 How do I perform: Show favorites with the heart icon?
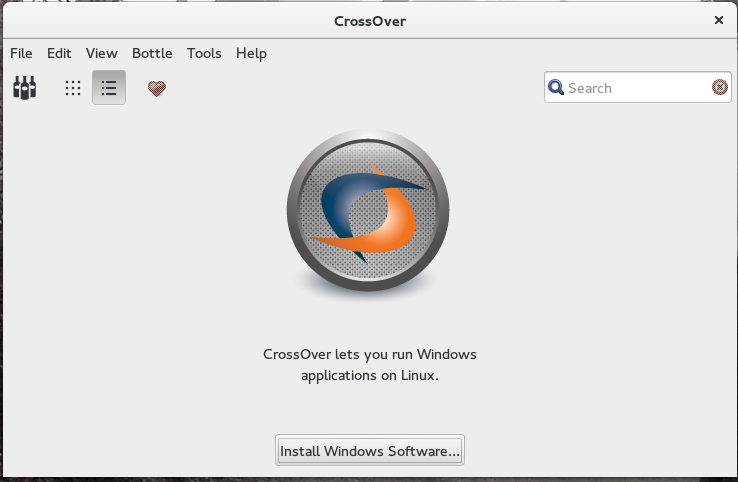[157, 88]
